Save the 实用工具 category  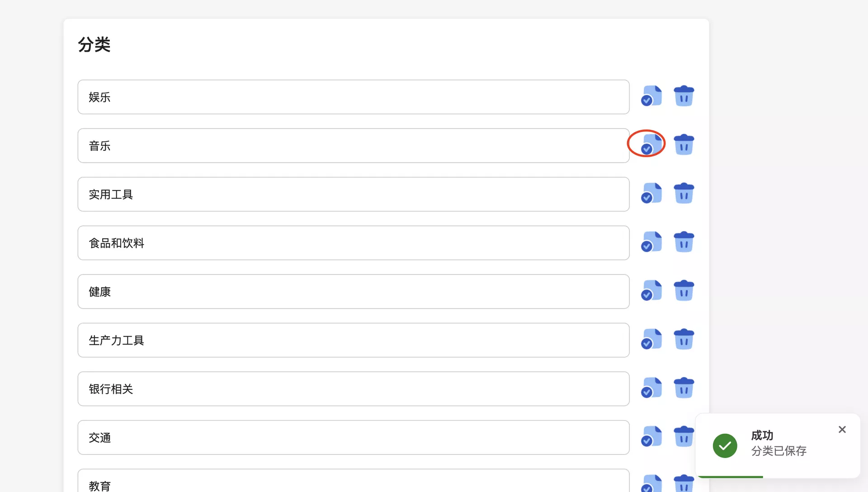651,193
